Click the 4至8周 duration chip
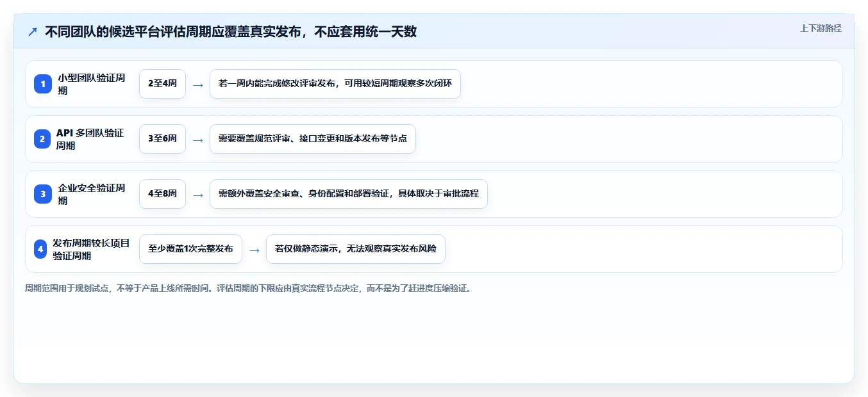Viewport: 868px width, 397px height. point(162,194)
